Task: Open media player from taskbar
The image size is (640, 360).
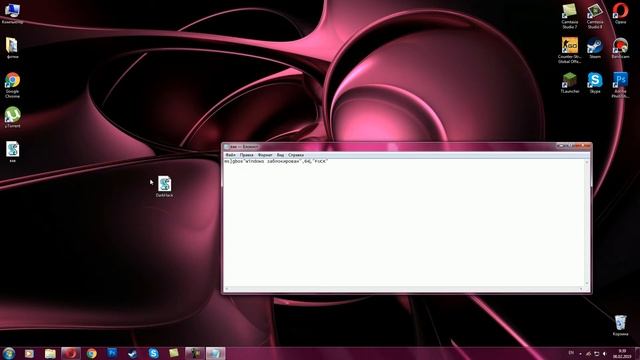Action: 29,353
